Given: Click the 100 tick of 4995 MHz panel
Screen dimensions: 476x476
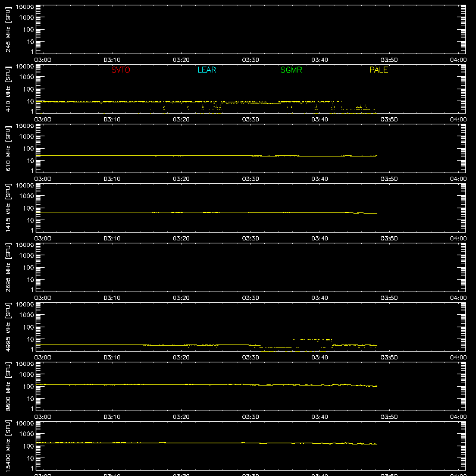Looking at the screenshot, I should (29, 327).
